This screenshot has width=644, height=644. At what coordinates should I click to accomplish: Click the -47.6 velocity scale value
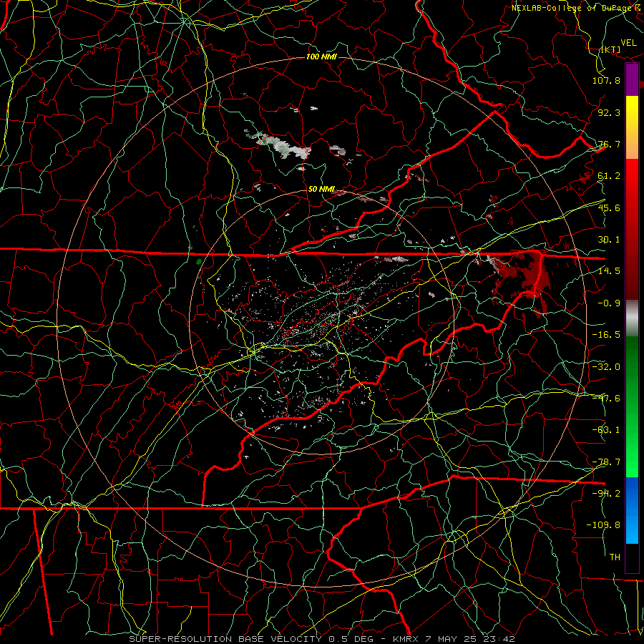coord(606,399)
